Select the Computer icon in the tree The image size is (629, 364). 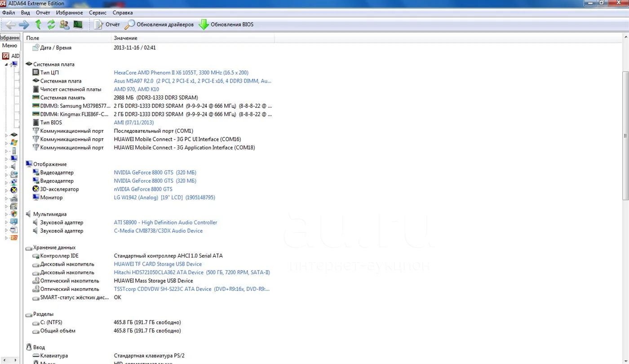(x=14, y=64)
